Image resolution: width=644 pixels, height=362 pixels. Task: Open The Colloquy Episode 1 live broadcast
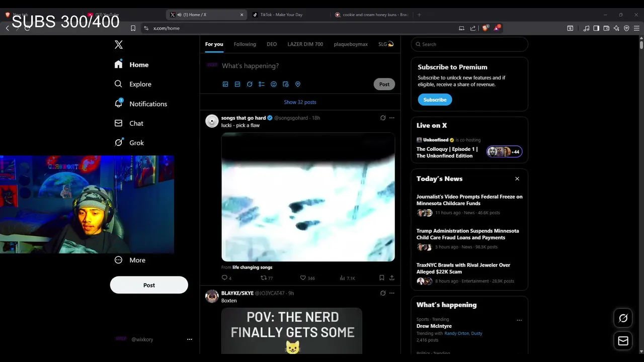point(447,152)
